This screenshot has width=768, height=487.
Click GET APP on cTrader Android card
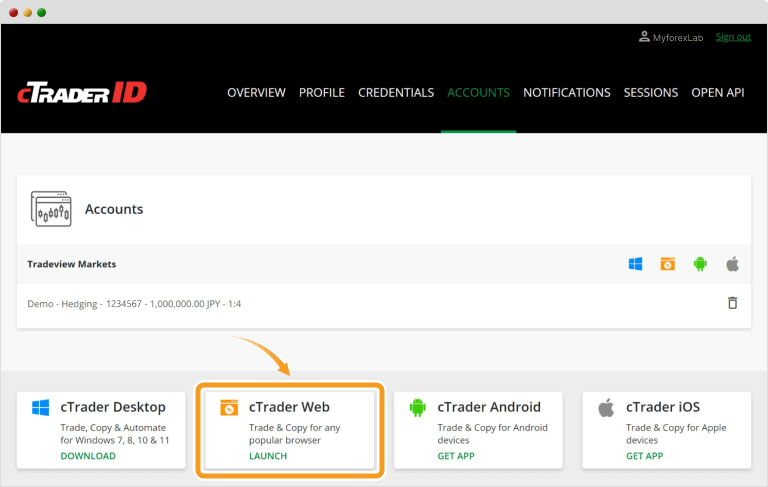click(x=456, y=456)
